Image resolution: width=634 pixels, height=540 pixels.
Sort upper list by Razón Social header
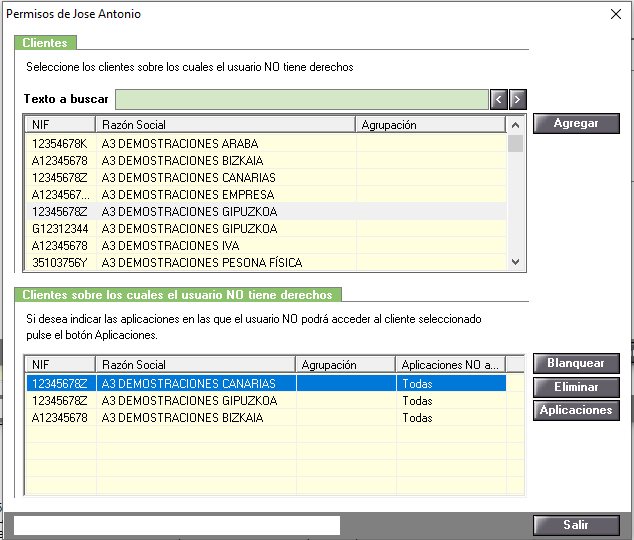coord(226,124)
